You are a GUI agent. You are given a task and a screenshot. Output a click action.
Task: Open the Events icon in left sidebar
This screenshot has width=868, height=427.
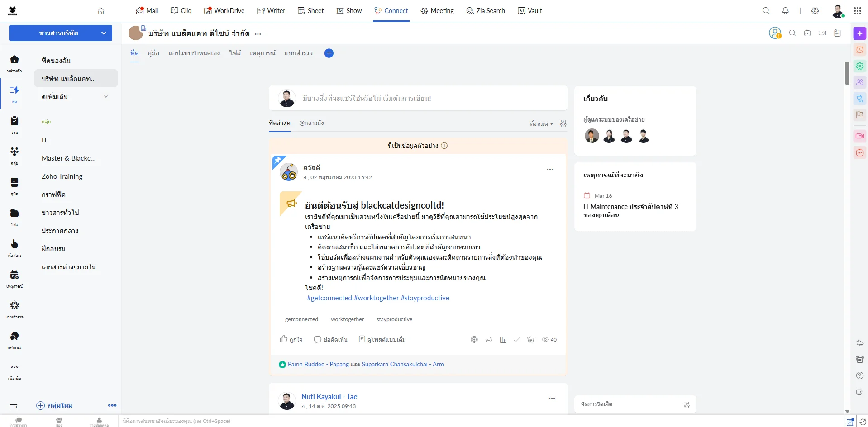point(14,278)
